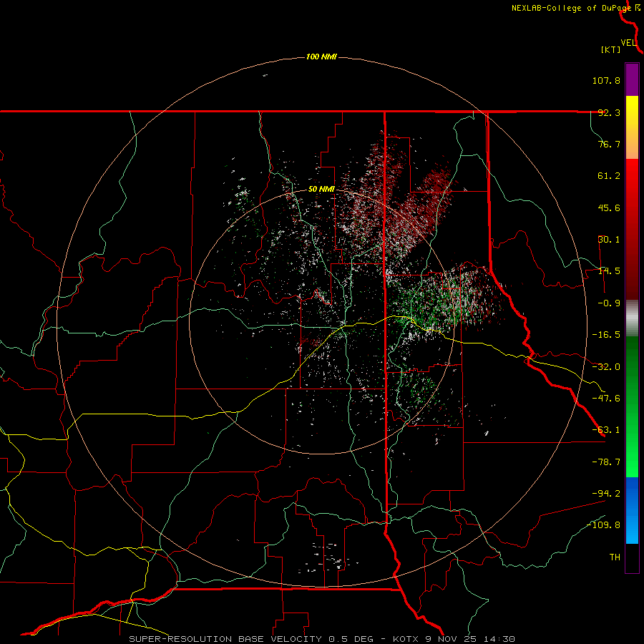Click the 76.7 velocity scale value
This screenshot has width=644, height=644.
[x=609, y=144]
